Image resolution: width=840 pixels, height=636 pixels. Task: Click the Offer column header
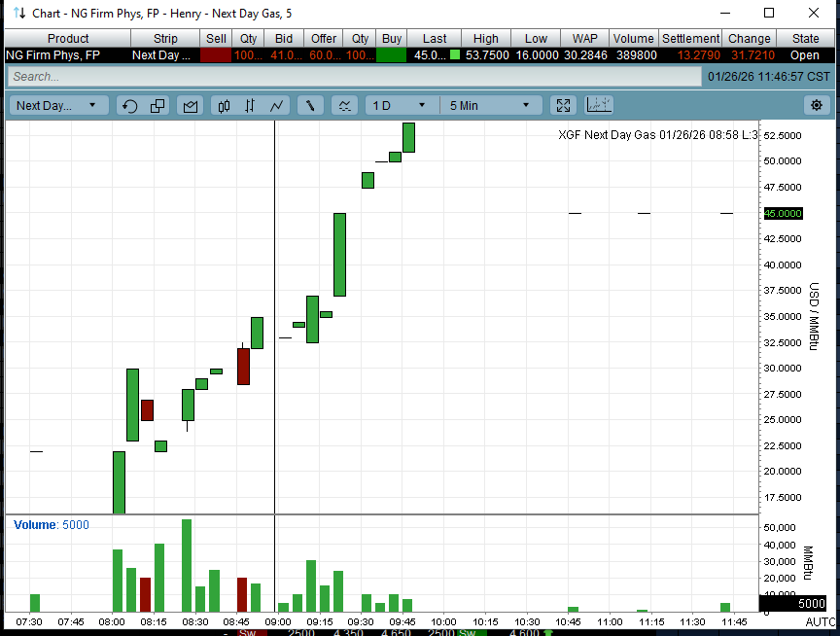[x=324, y=39]
